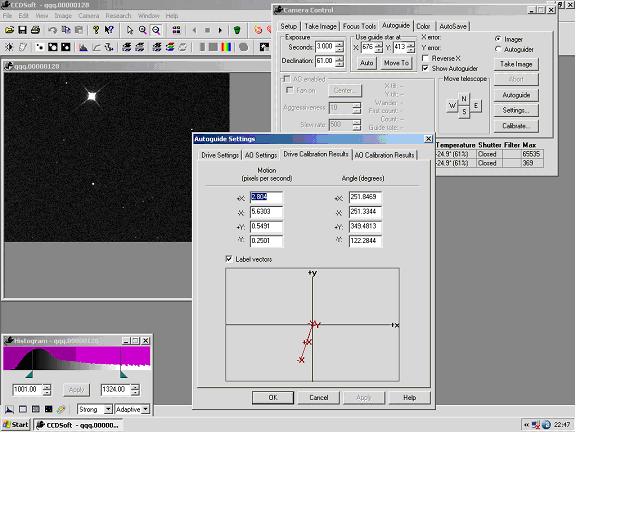Click the Move To button
This screenshot has width=640, height=512.
(x=396, y=63)
